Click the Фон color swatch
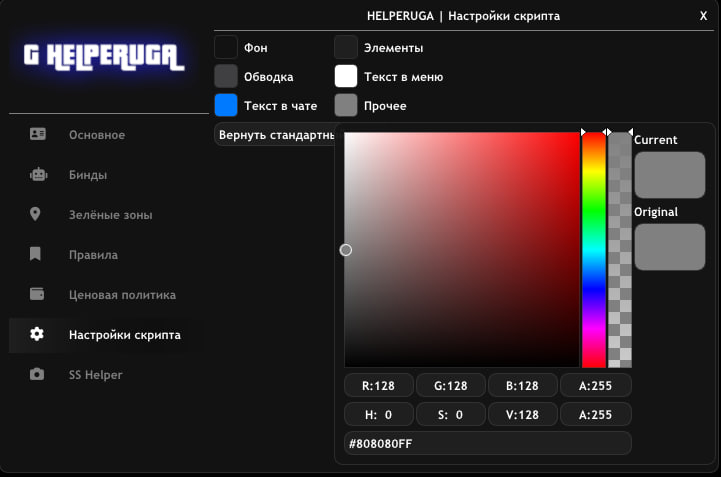The image size is (721, 477). 226,47
